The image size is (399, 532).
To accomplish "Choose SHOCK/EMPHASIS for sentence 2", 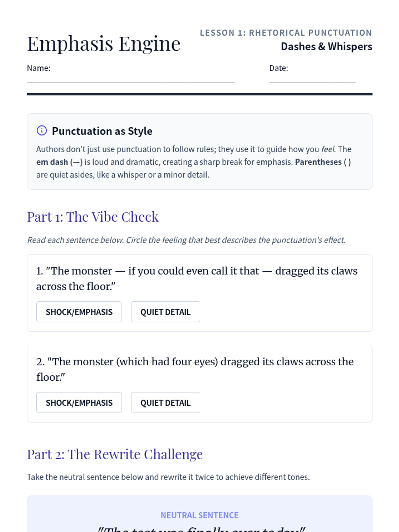I will 79,402.
